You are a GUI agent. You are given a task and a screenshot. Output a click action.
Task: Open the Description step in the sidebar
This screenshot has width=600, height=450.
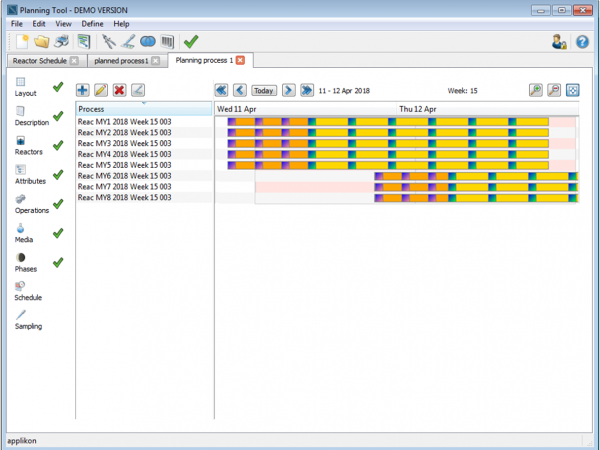pos(32,116)
